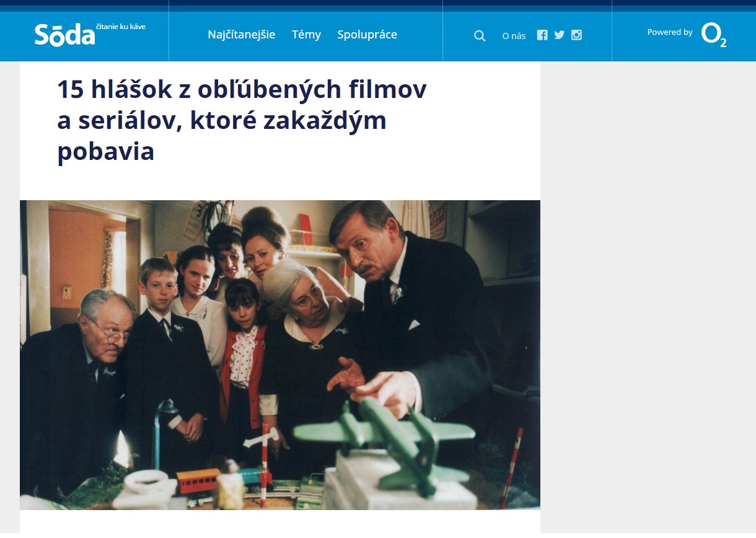Go to Najčítanejšie section
This screenshot has height=538, width=756.
pyautogui.click(x=242, y=35)
